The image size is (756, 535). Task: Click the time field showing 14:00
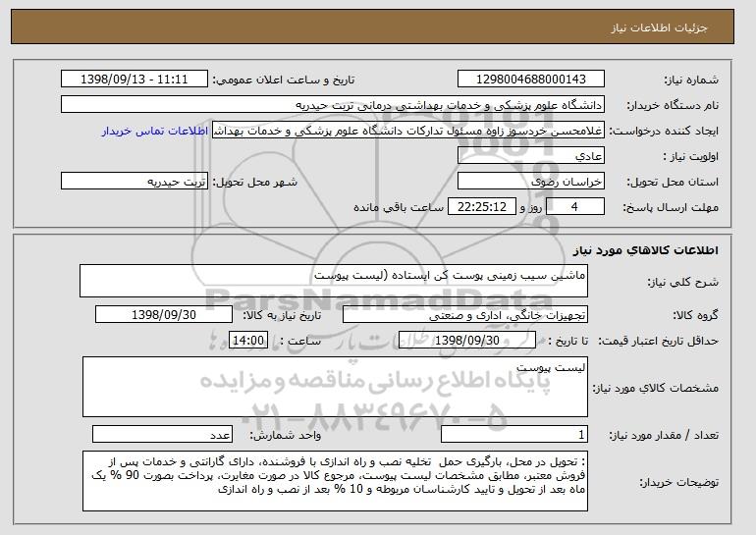click(248, 341)
